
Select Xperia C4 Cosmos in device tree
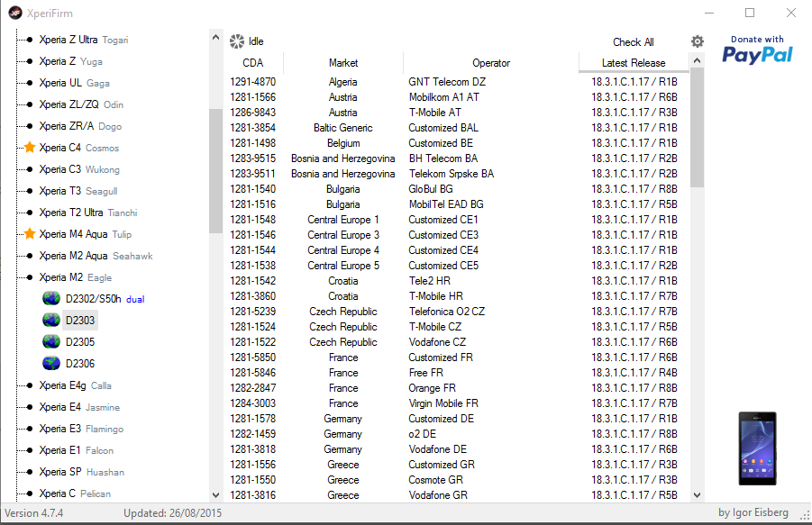point(78,148)
